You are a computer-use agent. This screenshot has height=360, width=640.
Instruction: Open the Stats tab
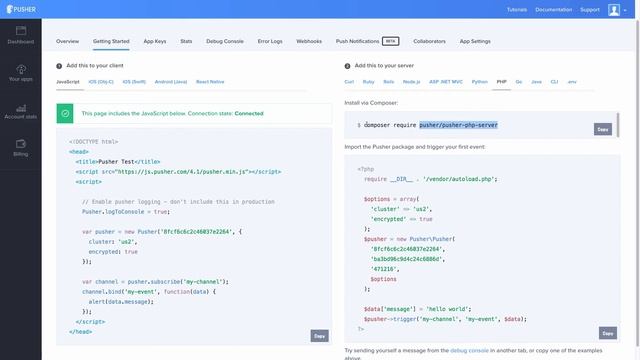tap(186, 41)
